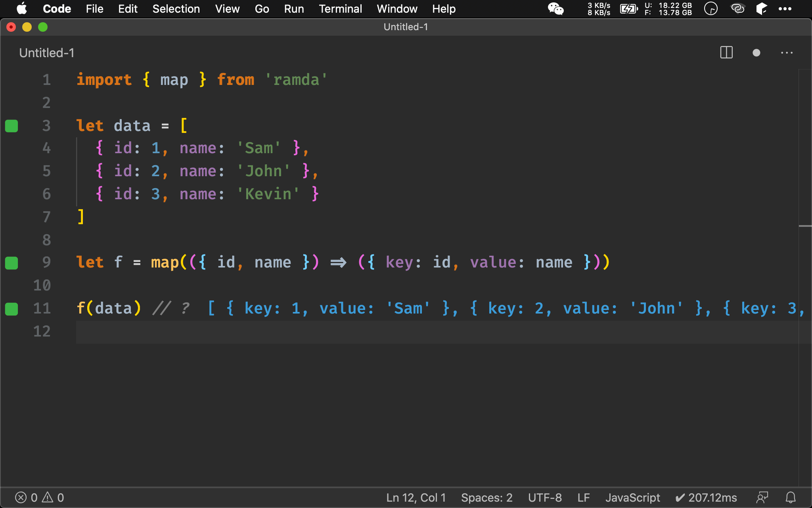
Task: Click the 'ramda' import string
Action: coord(296,80)
